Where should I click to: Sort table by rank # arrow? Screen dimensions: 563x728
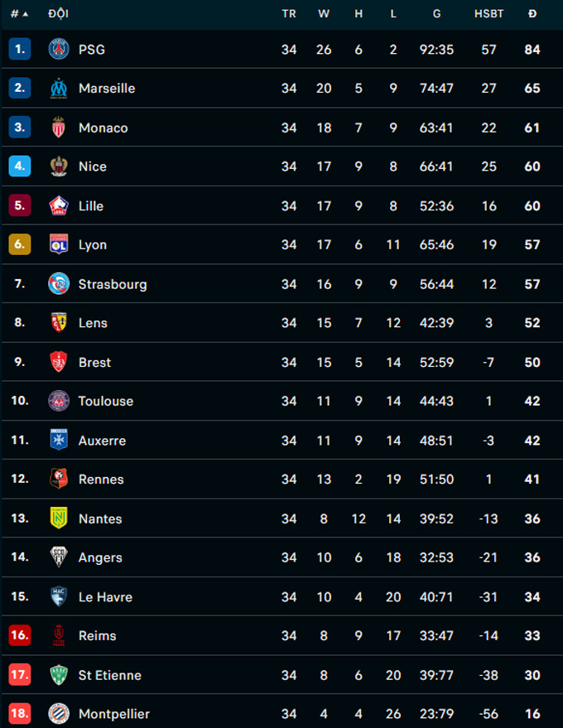point(20,14)
